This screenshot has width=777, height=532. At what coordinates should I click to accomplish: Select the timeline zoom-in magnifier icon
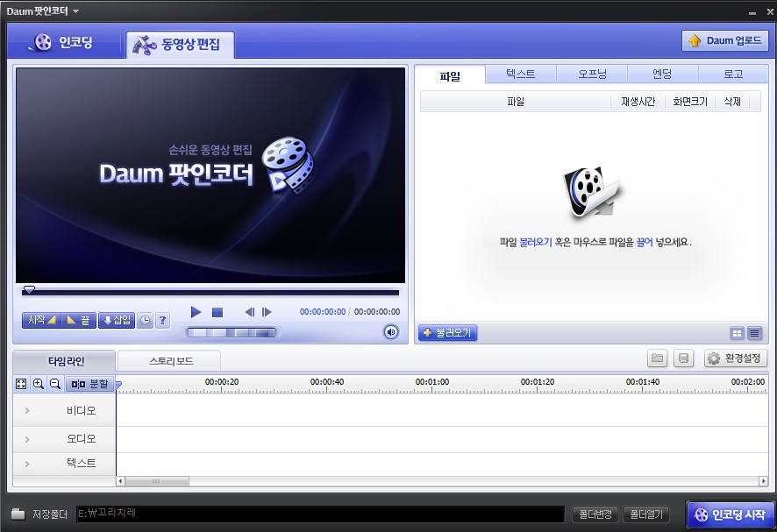pos(39,384)
